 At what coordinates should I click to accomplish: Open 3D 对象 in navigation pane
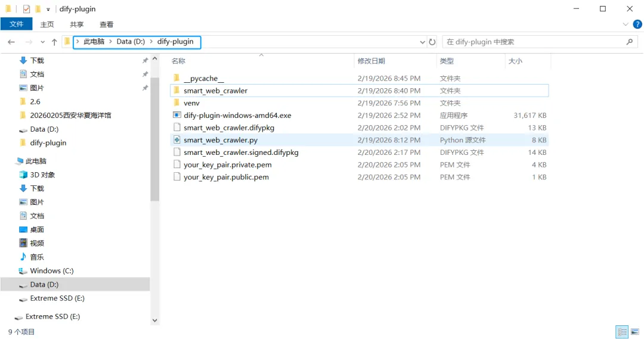coord(42,175)
